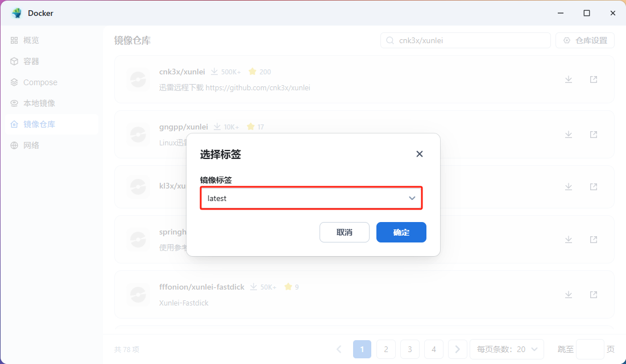
Task: Open 仓库设置 registry settings
Action: coord(585,40)
